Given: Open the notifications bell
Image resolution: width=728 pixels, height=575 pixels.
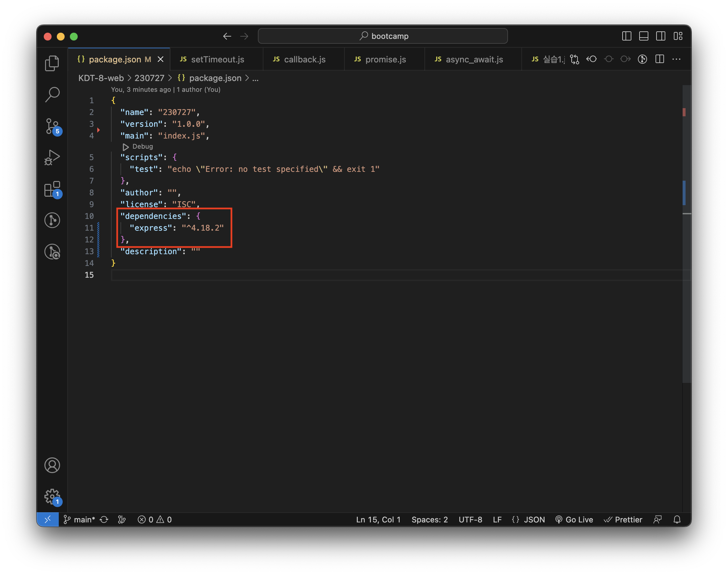Looking at the screenshot, I should tap(677, 519).
